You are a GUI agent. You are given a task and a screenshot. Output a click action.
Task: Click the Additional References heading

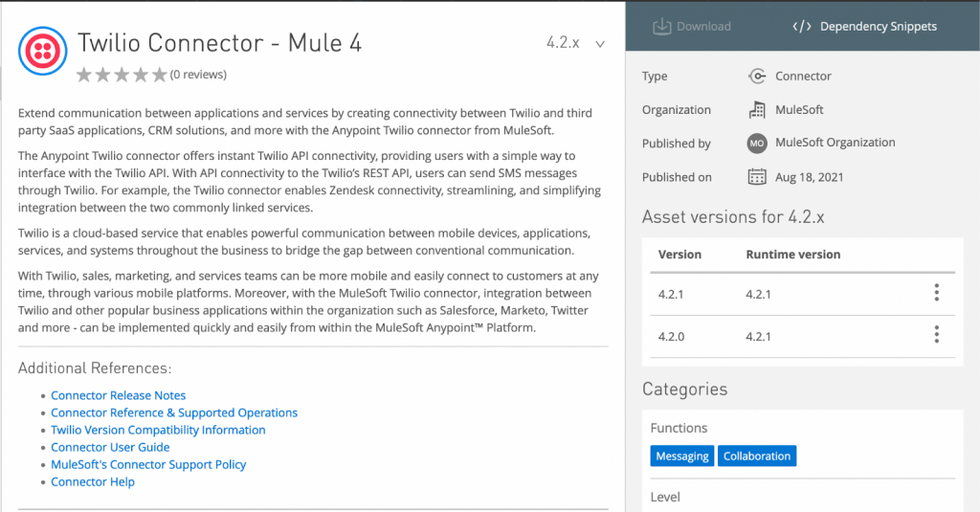tap(95, 368)
